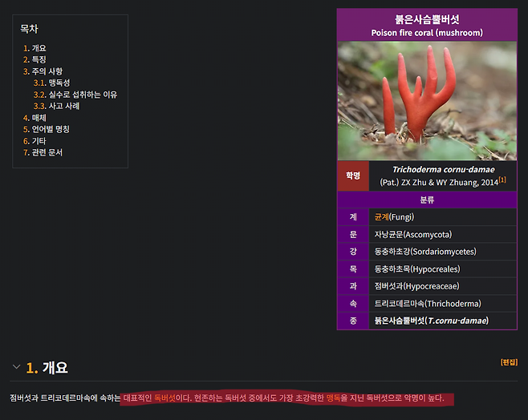The width and height of the screenshot is (528, 420).
Task: Click the [편집] edit link
Action: 509,362
